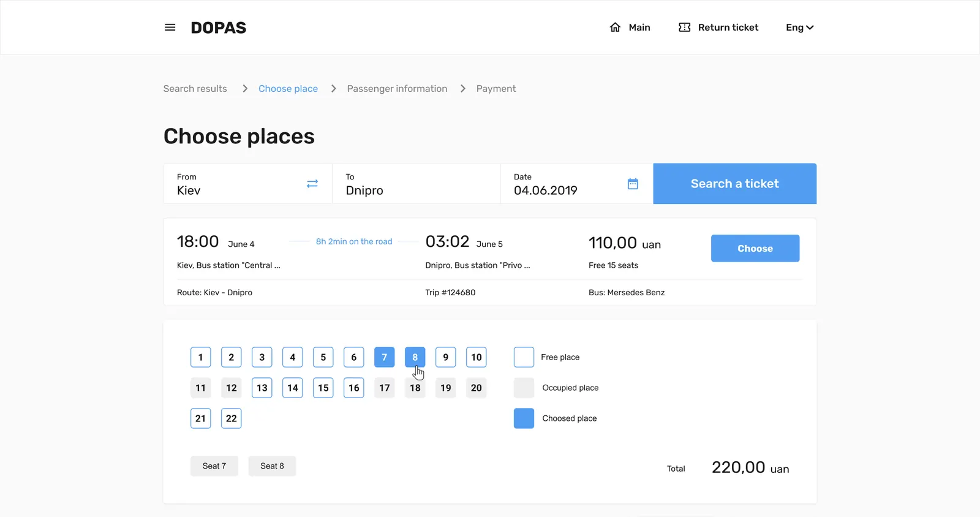
Task: Open the Return ticket page
Action: 718,28
